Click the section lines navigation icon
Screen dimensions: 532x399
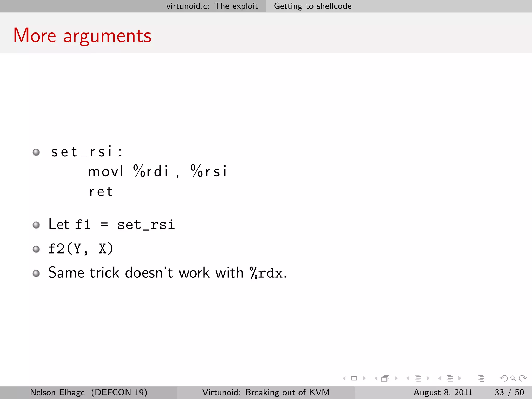click(x=450, y=378)
